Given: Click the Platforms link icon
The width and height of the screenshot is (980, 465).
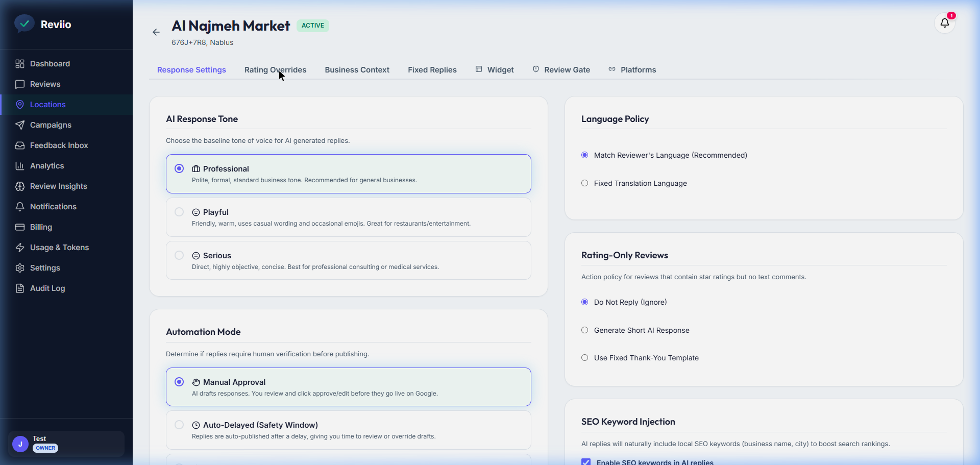Looking at the screenshot, I should tap(612, 69).
